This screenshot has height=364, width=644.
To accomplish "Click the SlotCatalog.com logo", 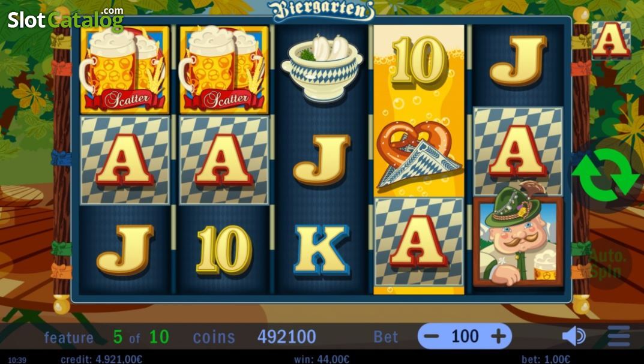I will tap(65, 19).
